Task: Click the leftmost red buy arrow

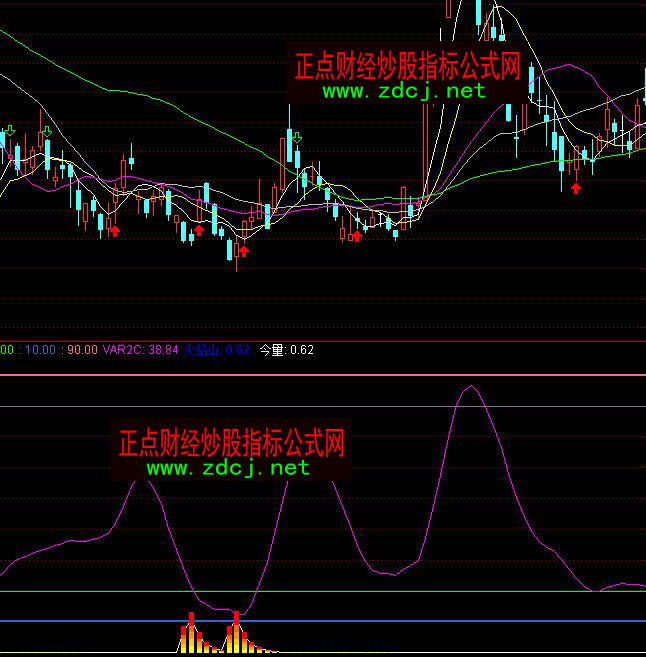Action: [x=114, y=231]
